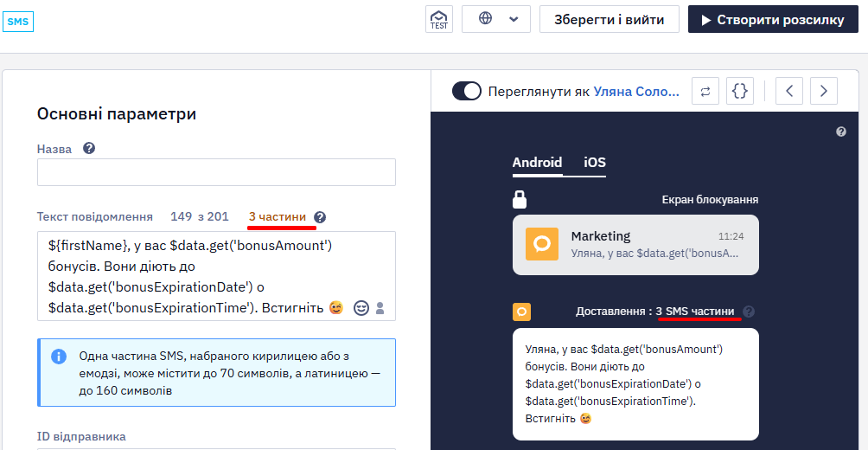Open the curly braces data icon
The width and height of the screenshot is (868, 450).
pyautogui.click(x=739, y=91)
